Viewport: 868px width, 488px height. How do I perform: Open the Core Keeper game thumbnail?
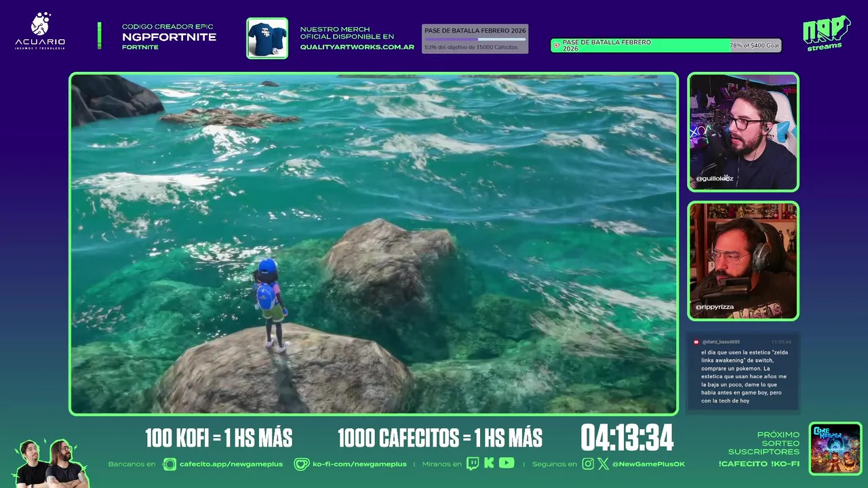tap(835, 449)
